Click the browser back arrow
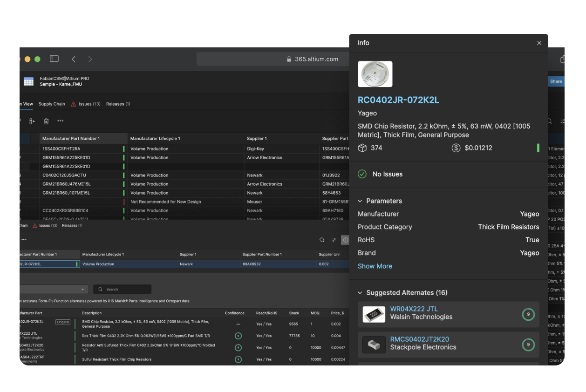The image size is (586, 392). tap(74, 59)
